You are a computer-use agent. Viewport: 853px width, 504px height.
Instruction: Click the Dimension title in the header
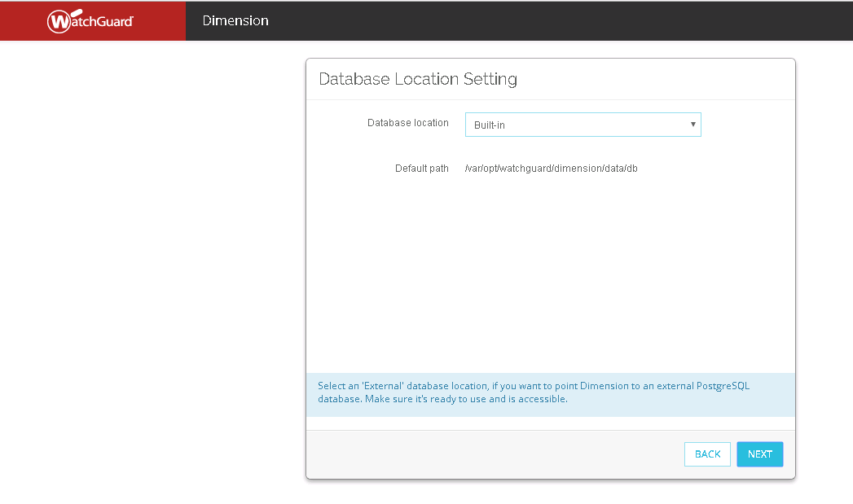pos(235,20)
